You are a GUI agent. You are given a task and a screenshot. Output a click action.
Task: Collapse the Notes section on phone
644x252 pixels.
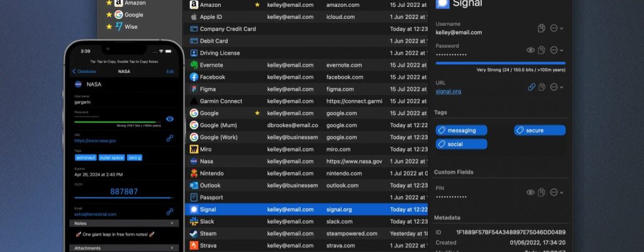(x=172, y=223)
